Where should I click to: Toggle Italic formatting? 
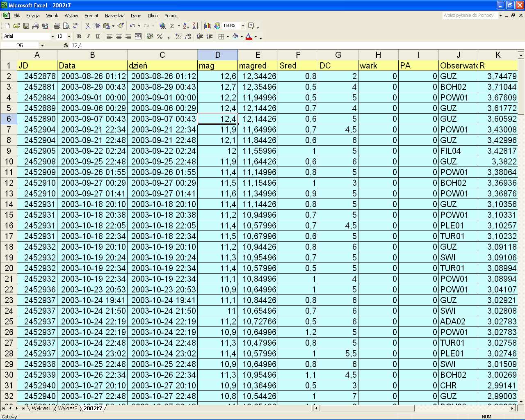88,37
